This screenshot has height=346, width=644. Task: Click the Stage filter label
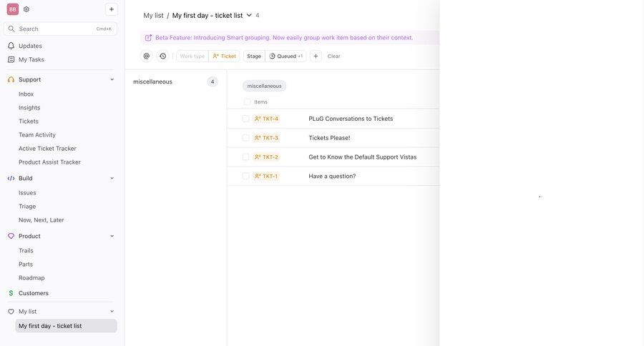point(254,56)
